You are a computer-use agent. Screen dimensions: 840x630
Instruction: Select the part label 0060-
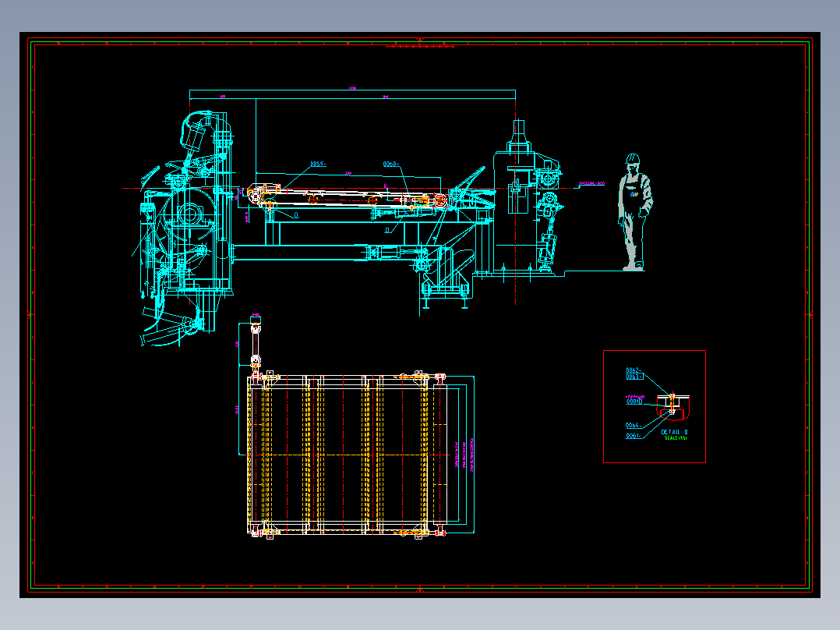point(390,164)
